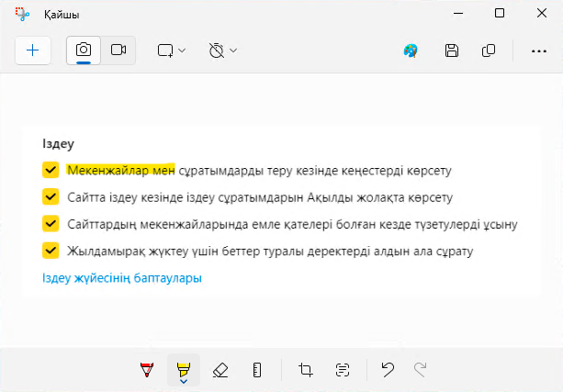The image size is (563, 392).
Task: Uncheck the highlighted 'Мекенжайлар мен сұратымдарды' checkbox
Action: (x=50, y=171)
